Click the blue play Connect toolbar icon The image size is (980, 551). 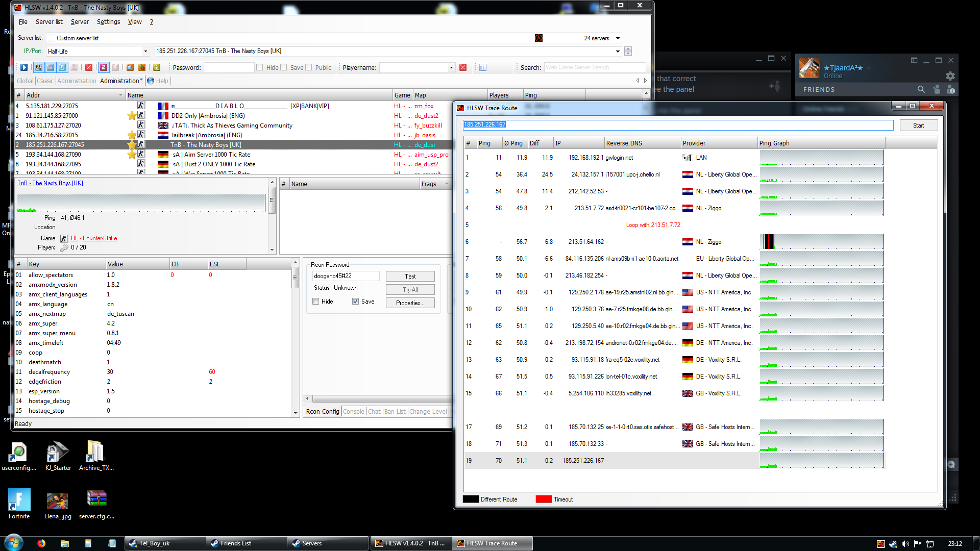[24, 67]
